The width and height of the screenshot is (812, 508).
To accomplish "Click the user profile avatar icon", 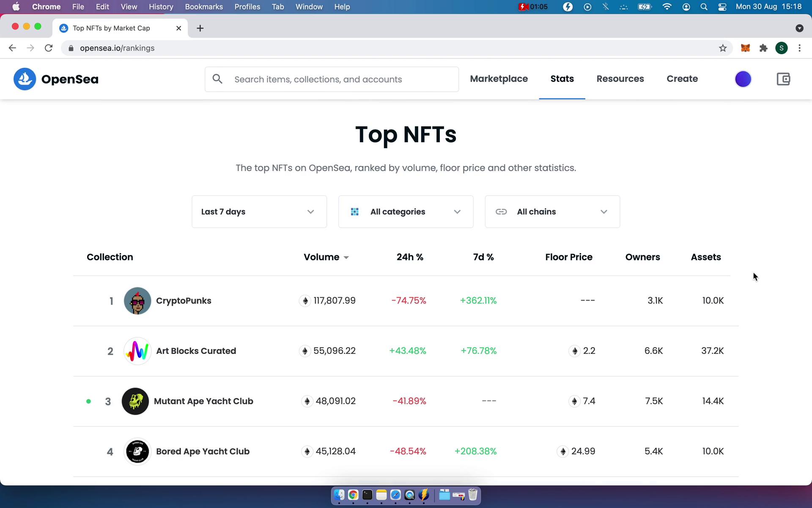I will 743,79.
